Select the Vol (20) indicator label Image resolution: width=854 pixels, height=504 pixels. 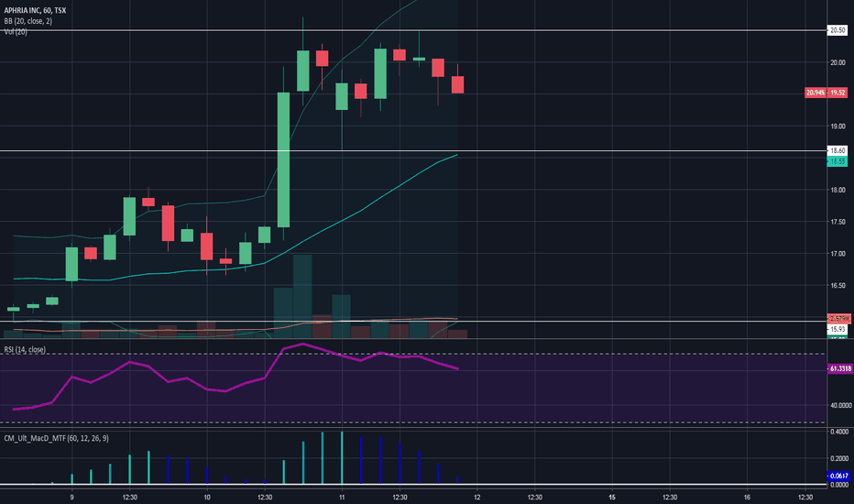(16, 31)
